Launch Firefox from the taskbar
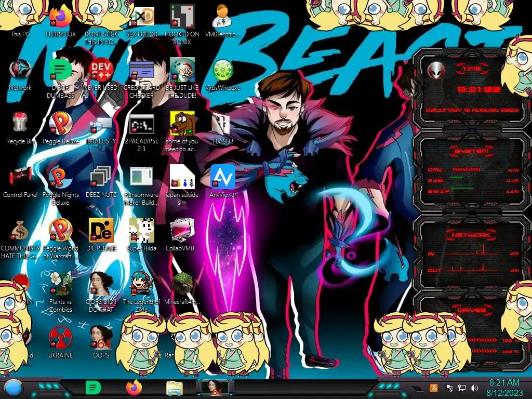Screen dimensions: 532x399 (x=134, y=388)
